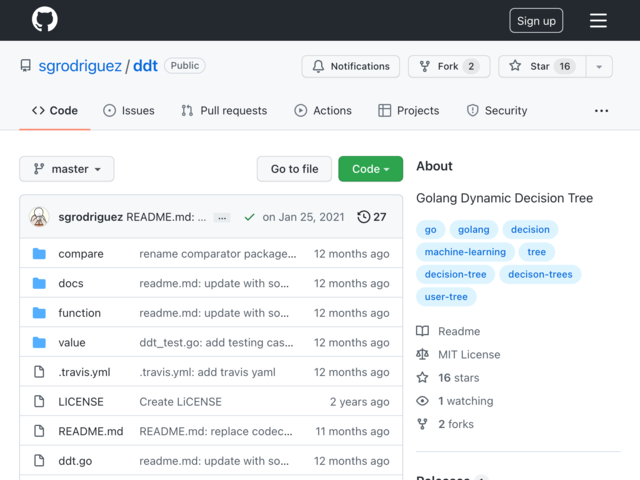The image size is (640, 480).
Task: Open 'Create LICENSE' commit message
Action: 180,402
